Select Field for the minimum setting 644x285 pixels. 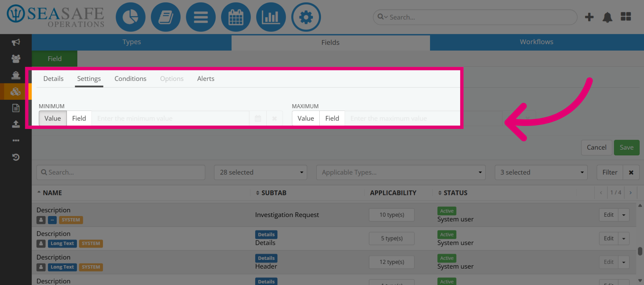click(x=79, y=119)
